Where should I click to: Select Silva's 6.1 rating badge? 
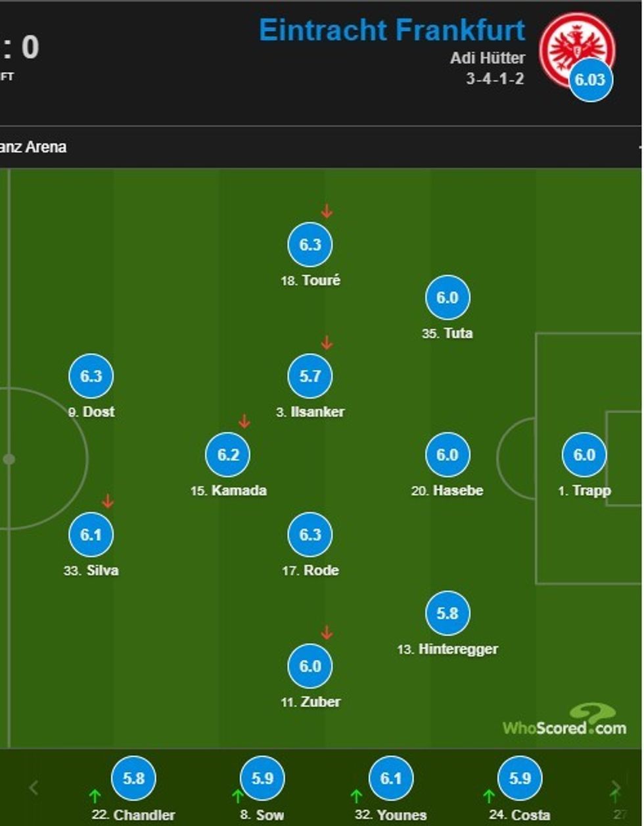[x=91, y=534]
